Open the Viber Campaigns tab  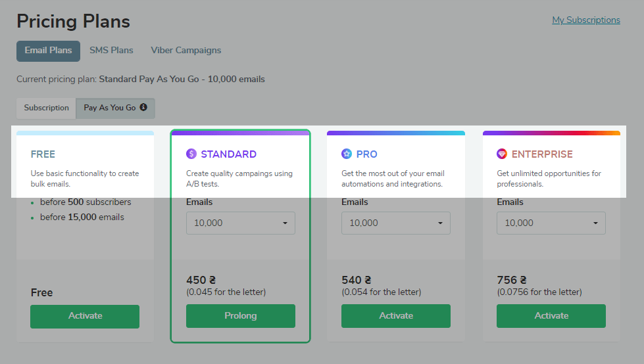coord(186,51)
